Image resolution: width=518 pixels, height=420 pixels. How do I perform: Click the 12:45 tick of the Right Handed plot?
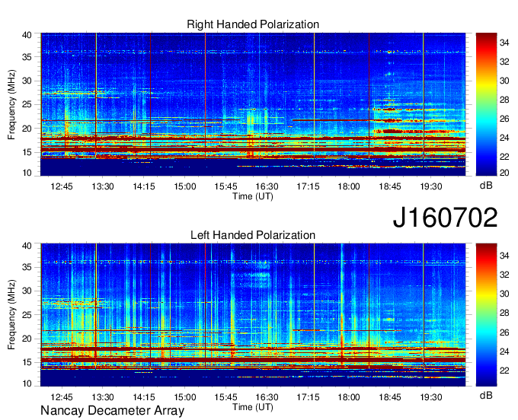coord(62,186)
